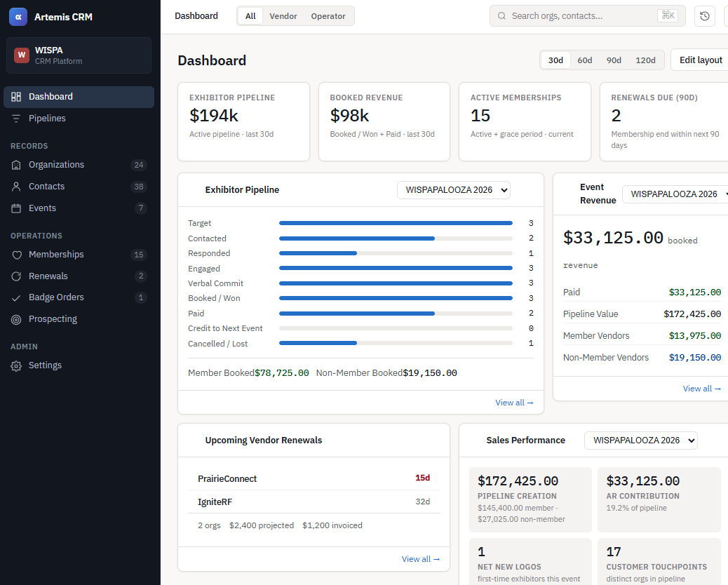
Task: Click the Customer Touchpoints tile
Action: [x=659, y=562]
